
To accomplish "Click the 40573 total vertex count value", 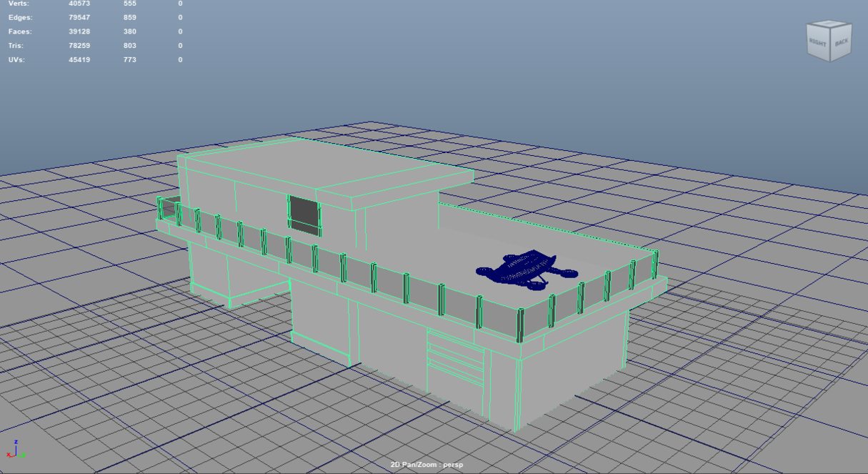I will pyautogui.click(x=89, y=4).
